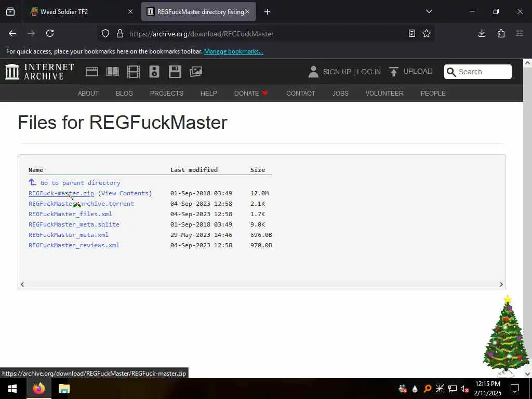Close the REGFuckMaster directory listing tab
The height and width of the screenshot is (399, 532).
(x=247, y=12)
